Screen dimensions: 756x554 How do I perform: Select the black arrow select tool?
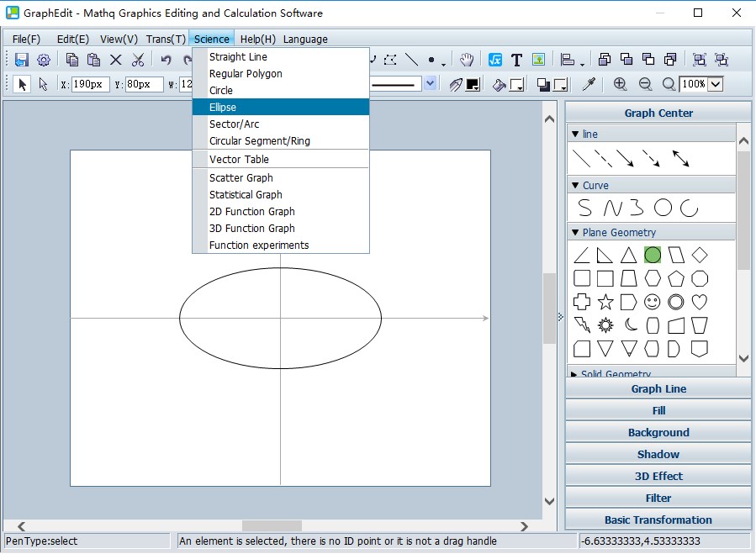pos(22,84)
